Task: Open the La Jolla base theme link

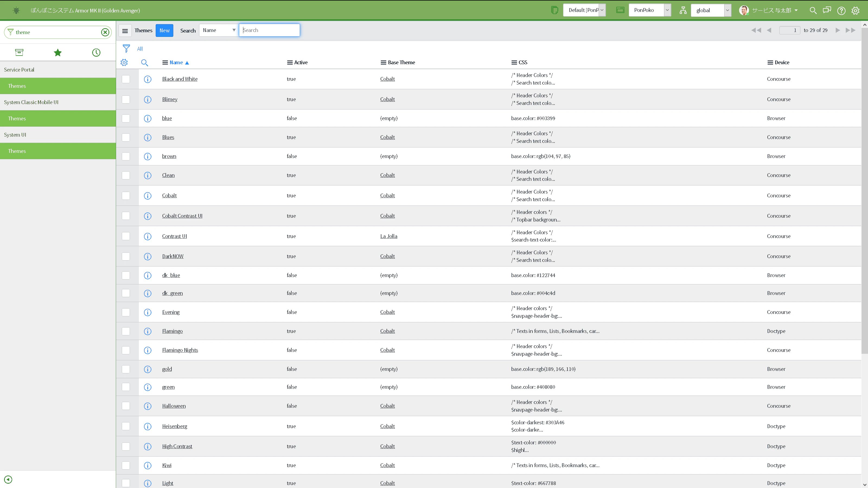Action: 388,236
